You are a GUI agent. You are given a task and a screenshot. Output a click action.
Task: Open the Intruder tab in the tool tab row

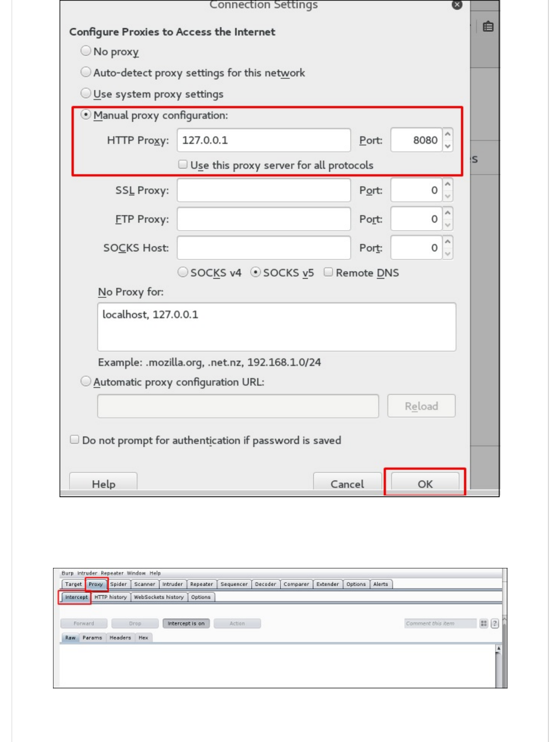(173, 584)
